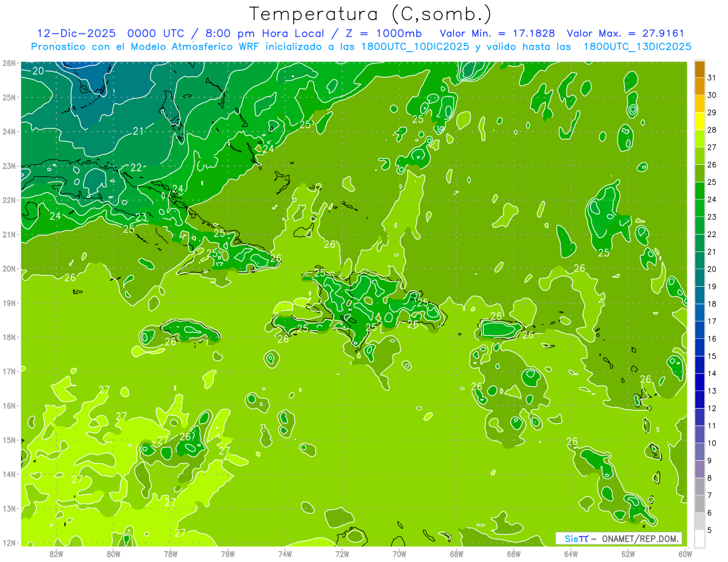Click the legend swatch between 19 and 20
Image resolution: width=728 pixels, height=562 pixels.
click(x=699, y=278)
